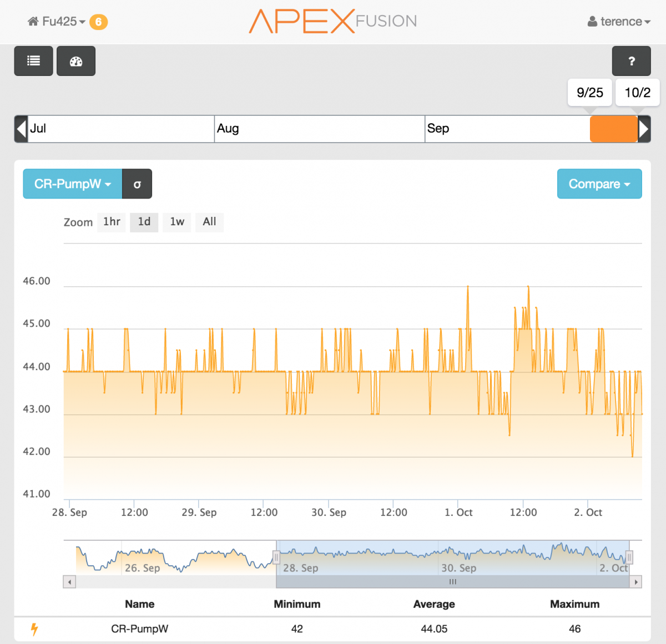Click the Maximum column header
Viewport: 666px width, 644px height.
click(574, 604)
